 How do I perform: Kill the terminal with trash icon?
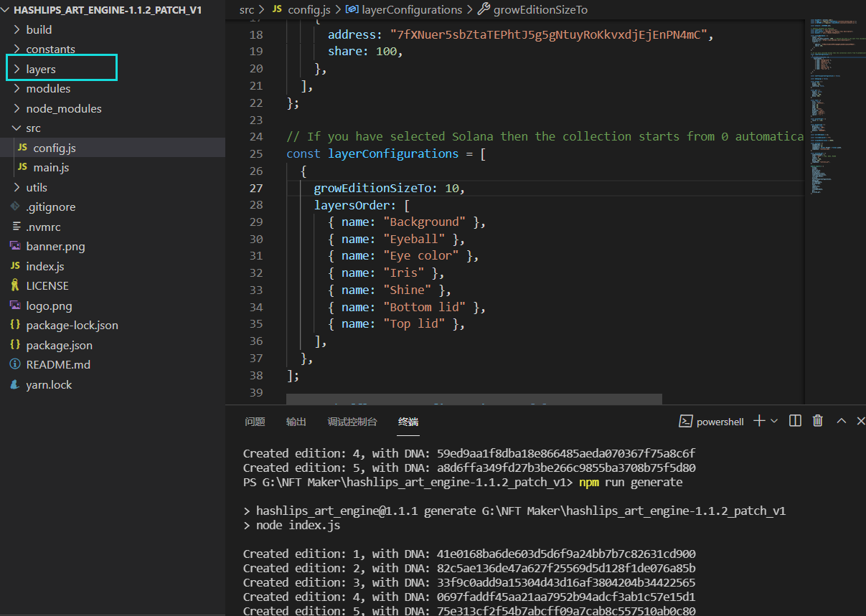818,421
